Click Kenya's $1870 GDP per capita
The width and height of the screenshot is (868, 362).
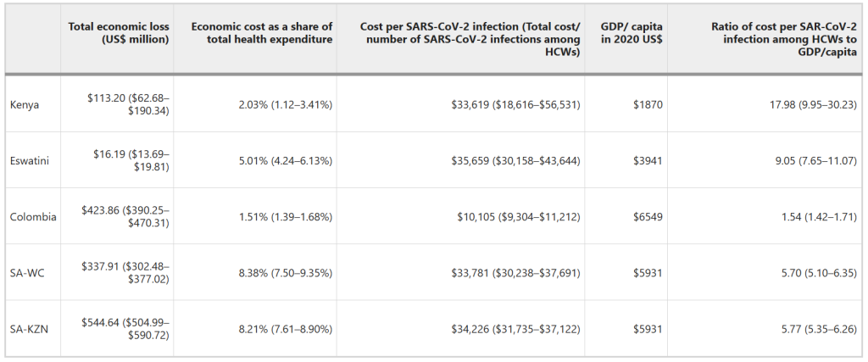(x=648, y=105)
